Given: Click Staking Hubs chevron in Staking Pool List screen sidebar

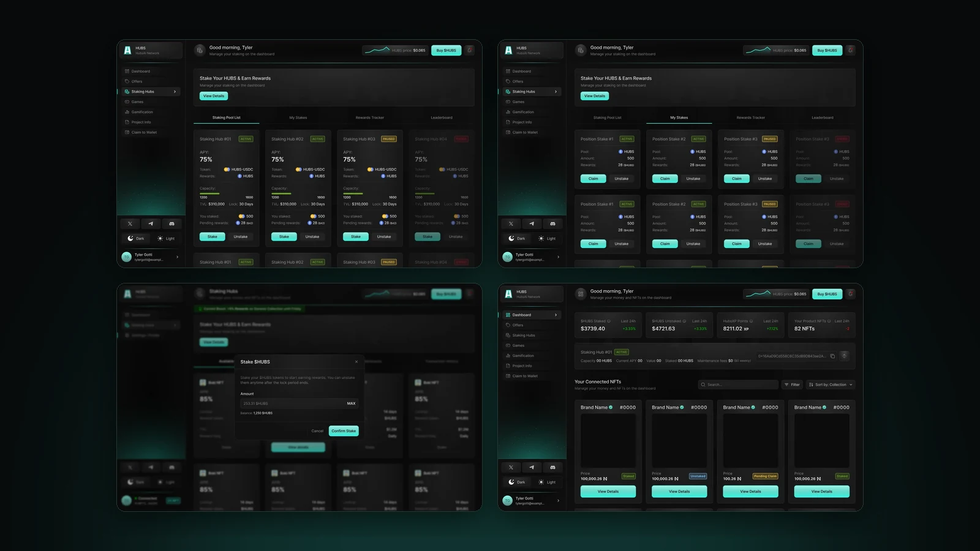Looking at the screenshot, I should 175,92.
